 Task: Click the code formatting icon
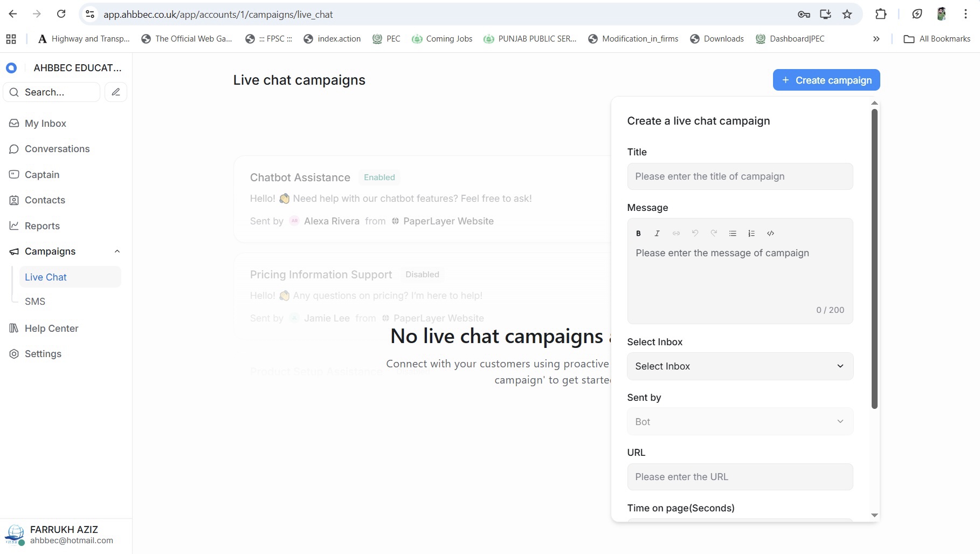770,234
